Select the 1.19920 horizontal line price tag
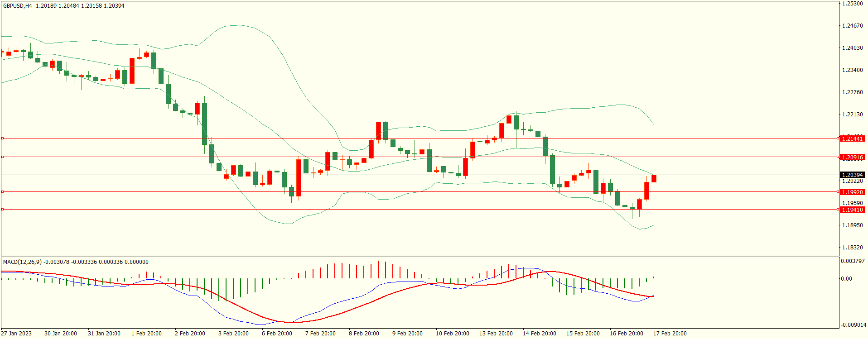 [x=852, y=192]
